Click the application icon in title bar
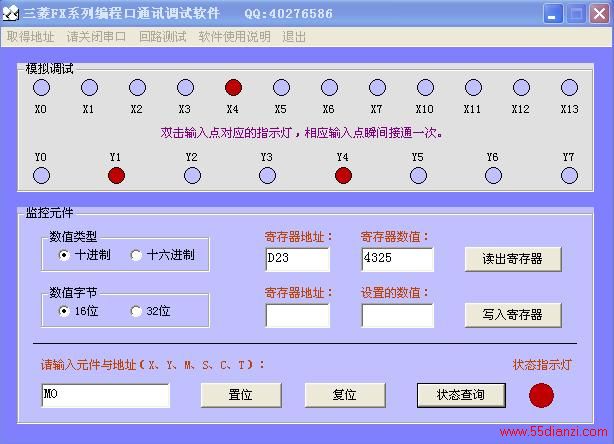Viewport: 614px width, 444px height. point(11,14)
